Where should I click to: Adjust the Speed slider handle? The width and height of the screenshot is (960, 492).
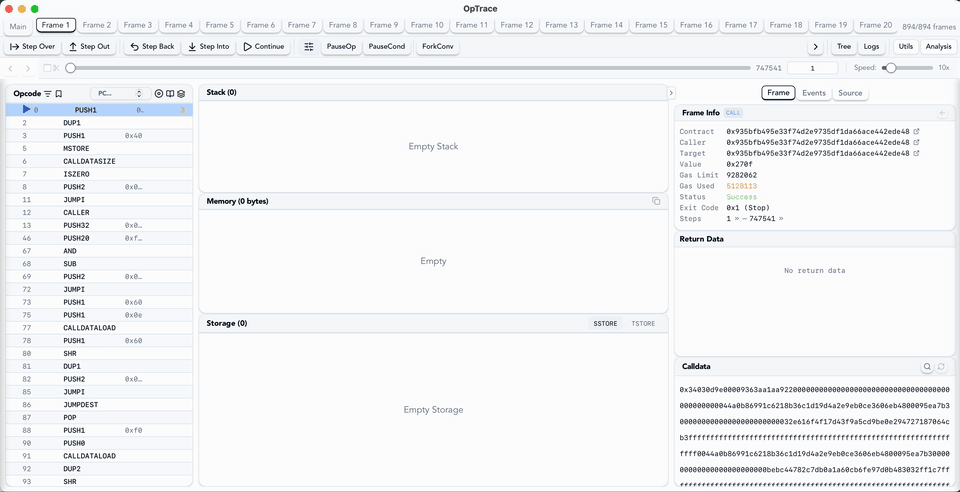(890, 68)
